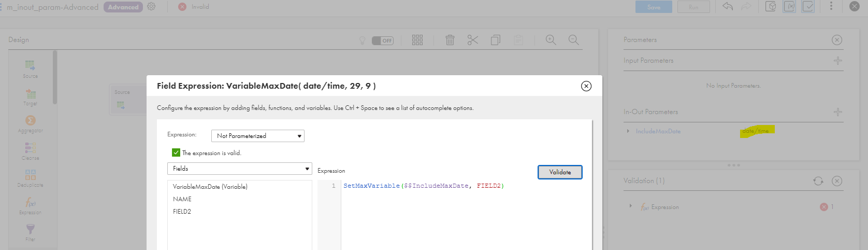Redo the last undone change
Viewport: 868px width, 250px height.
tap(746, 6)
